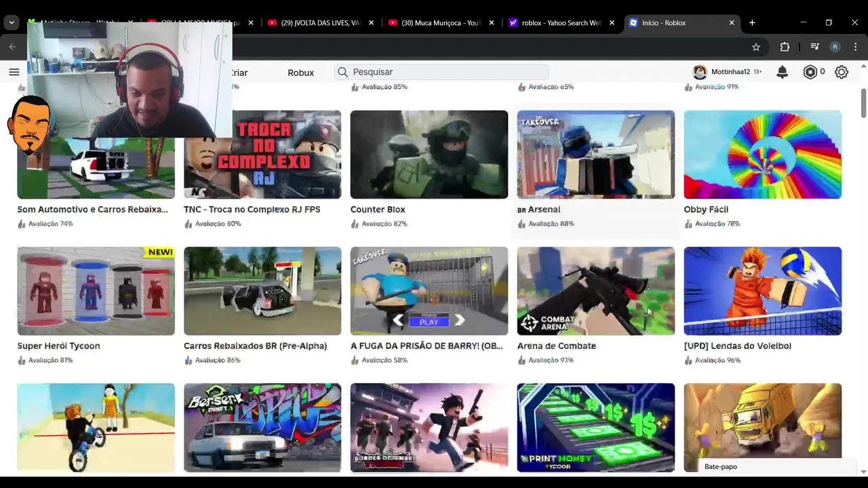
Task: Open the Chrome three-dot menu
Action: (856, 47)
